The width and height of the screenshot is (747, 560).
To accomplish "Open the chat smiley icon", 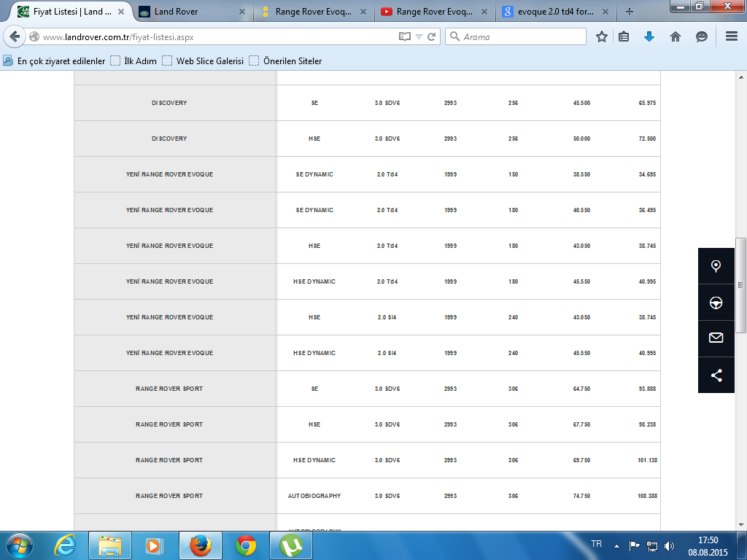I will pyautogui.click(x=701, y=36).
